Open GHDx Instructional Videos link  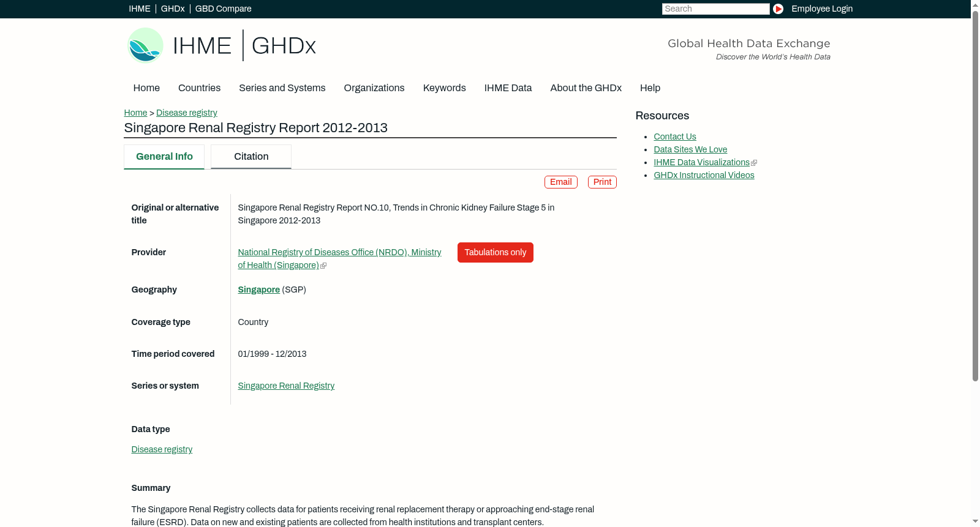pos(704,175)
